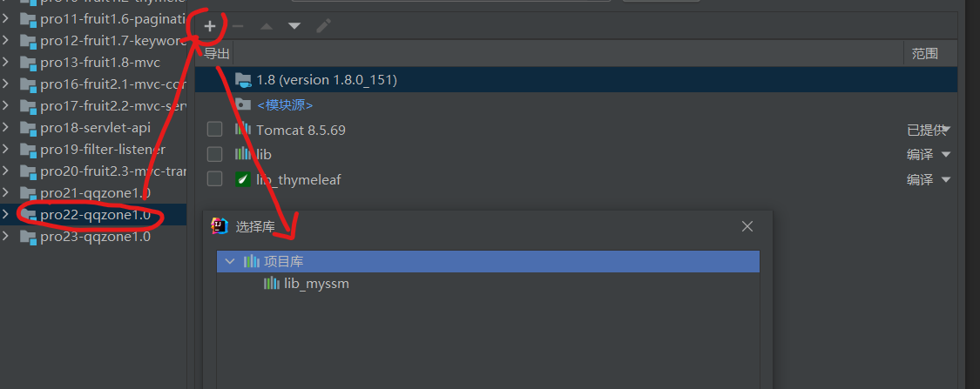The height and width of the screenshot is (389, 980).
Task: Click the minus remove dependency icon
Action: point(237,26)
